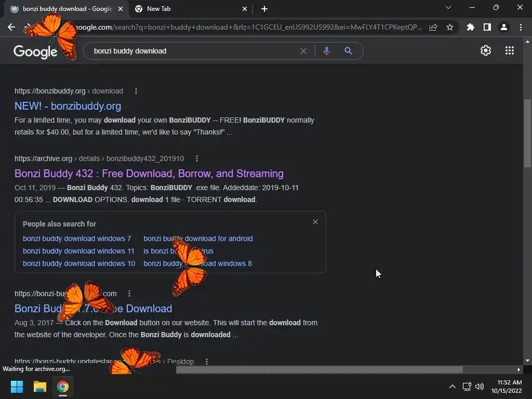The image size is (532, 399).
Task: Open the Windows Start menu
Action: point(17,387)
